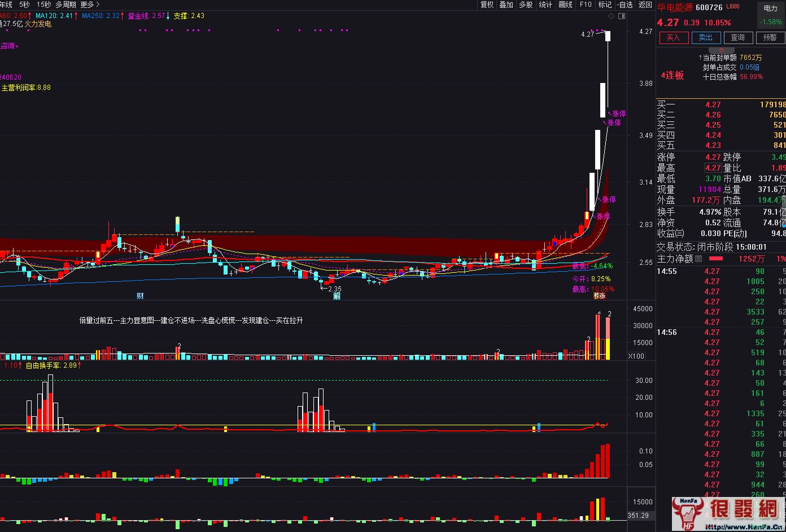The height and width of the screenshot is (532, 786).
Task: Click the info icon before 当前封单额
Action: 699,58
